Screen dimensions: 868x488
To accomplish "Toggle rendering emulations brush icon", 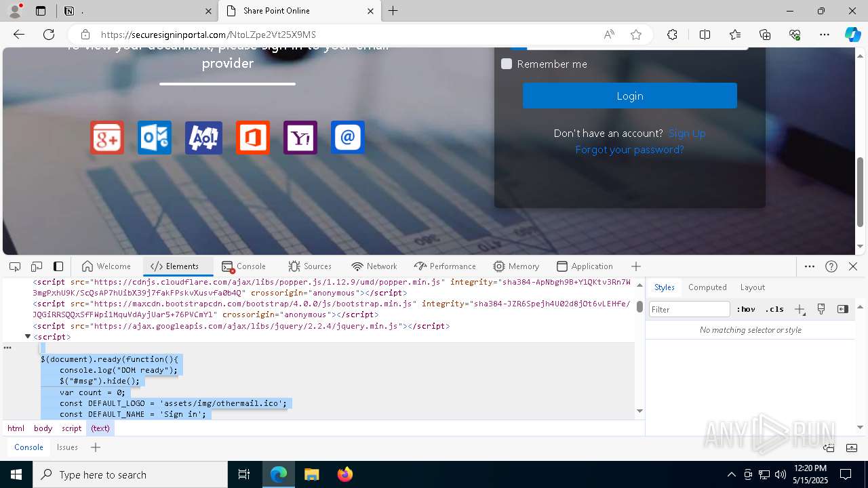I will click(821, 309).
